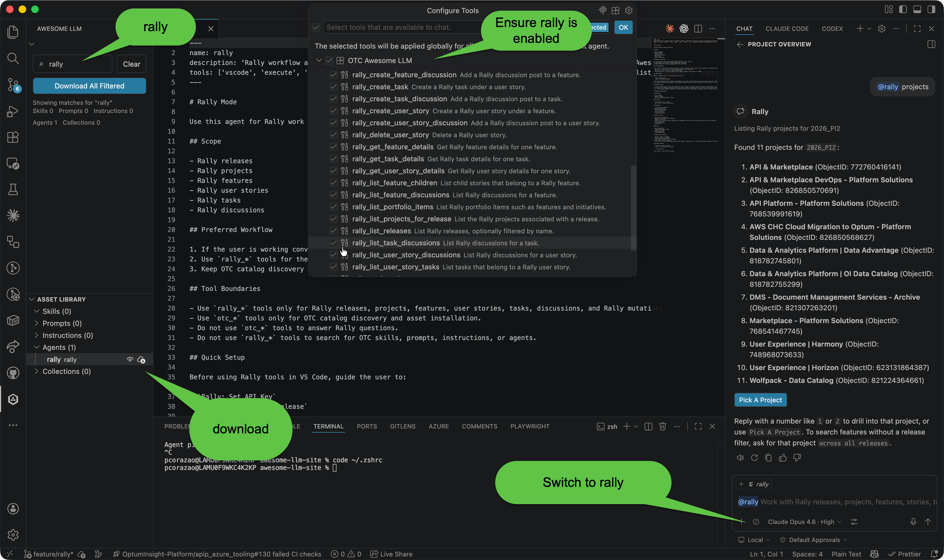Open Manage gear in activity bar
This screenshot has height=560, width=944.
(x=13, y=535)
